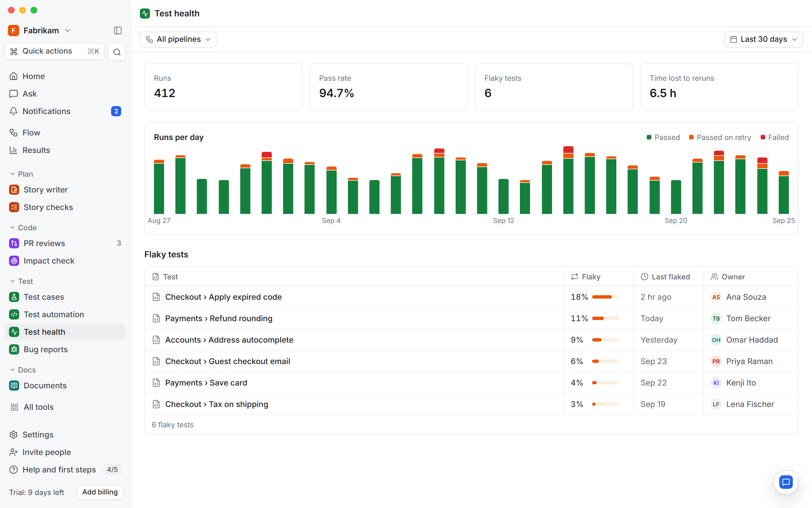Click the 18% flaky progress bar
This screenshot has width=812, height=508.
pyautogui.click(x=605, y=297)
